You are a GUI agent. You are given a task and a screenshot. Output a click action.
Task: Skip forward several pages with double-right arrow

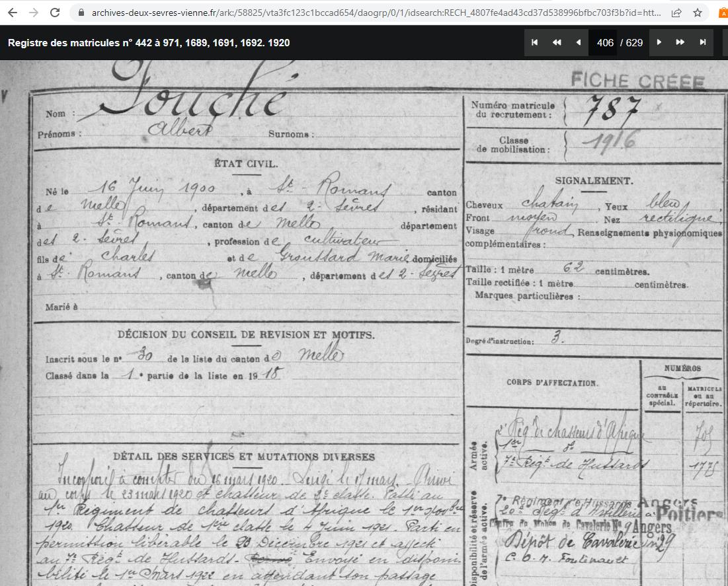click(680, 43)
